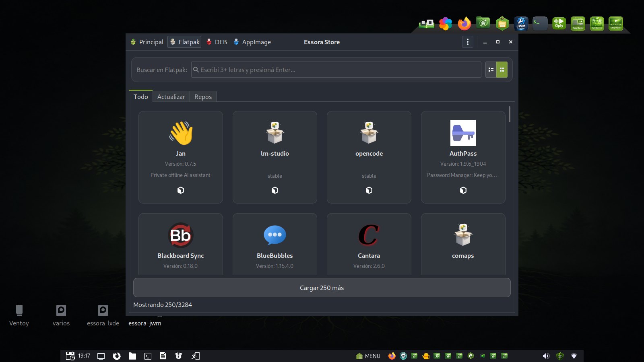Click the app list vertical scrollbar

coord(510,114)
